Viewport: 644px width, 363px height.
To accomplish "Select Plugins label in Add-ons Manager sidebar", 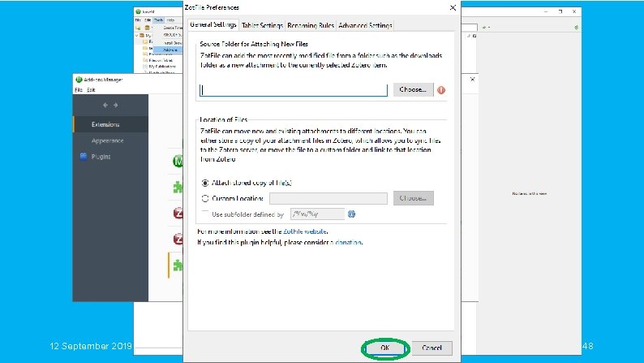I will 101,157.
